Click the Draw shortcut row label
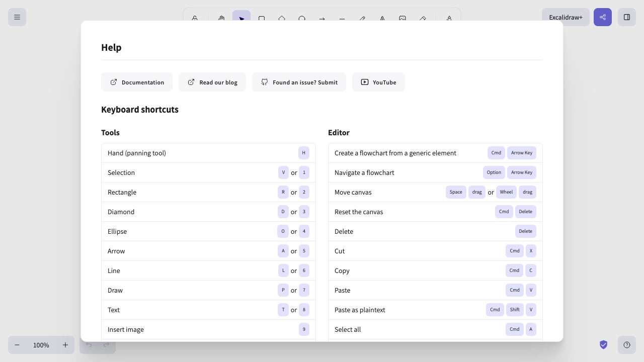This screenshot has width=644, height=362. 115,290
